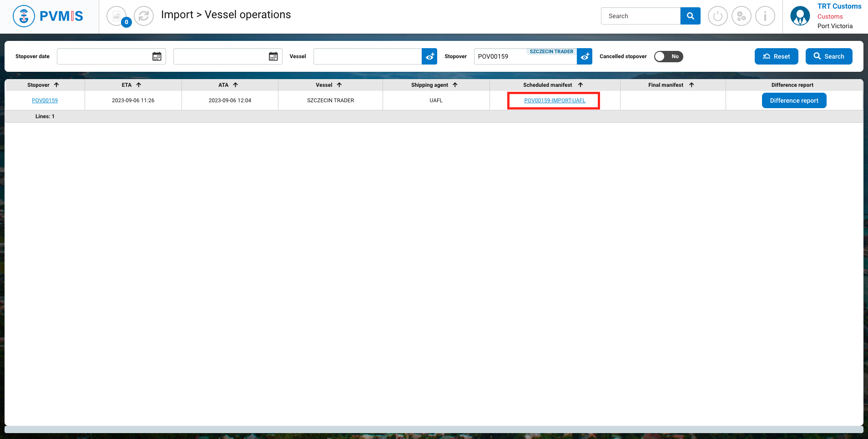
Task: Open the settings gears icon
Action: (x=741, y=16)
